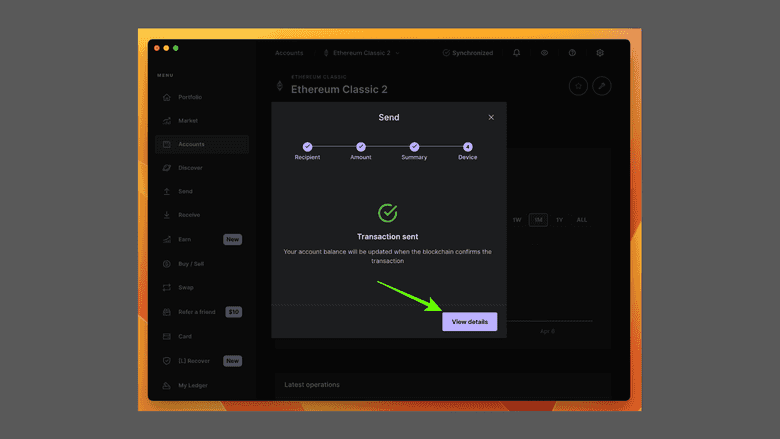Click the help question mark icon
This screenshot has height=439, width=780.
pos(572,53)
